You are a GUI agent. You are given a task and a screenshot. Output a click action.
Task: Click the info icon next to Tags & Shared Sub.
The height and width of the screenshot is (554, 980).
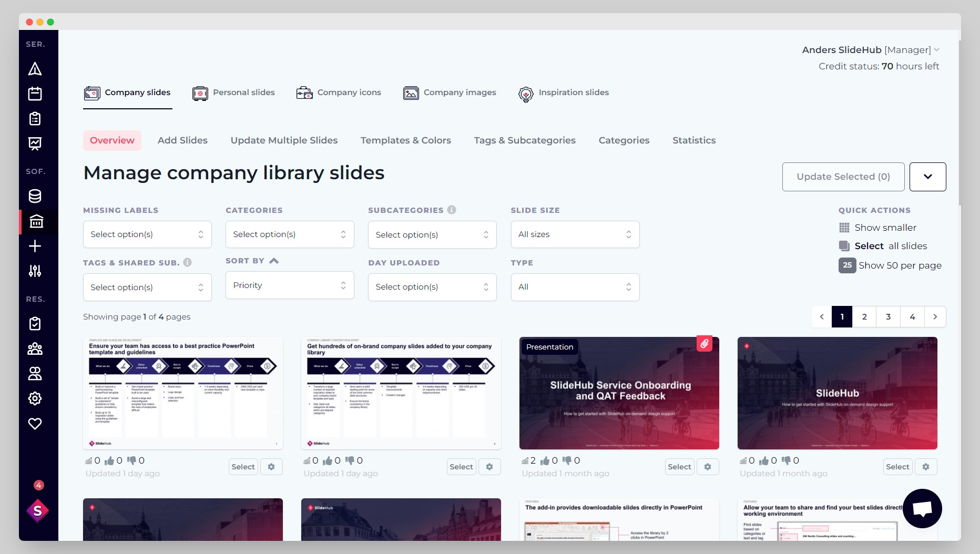pyautogui.click(x=188, y=262)
